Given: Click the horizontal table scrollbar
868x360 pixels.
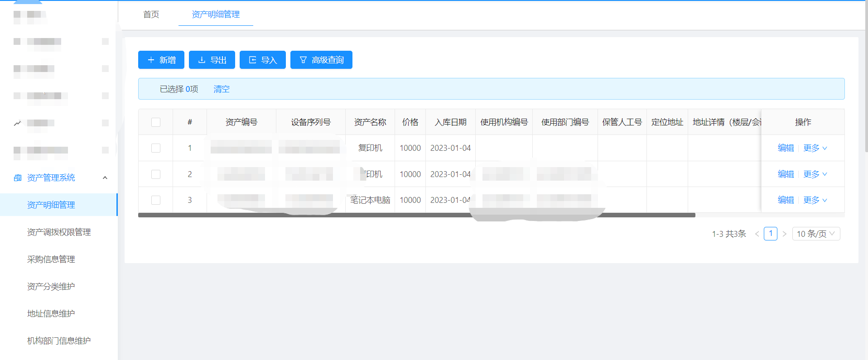Looking at the screenshot, I should [417, 215].
